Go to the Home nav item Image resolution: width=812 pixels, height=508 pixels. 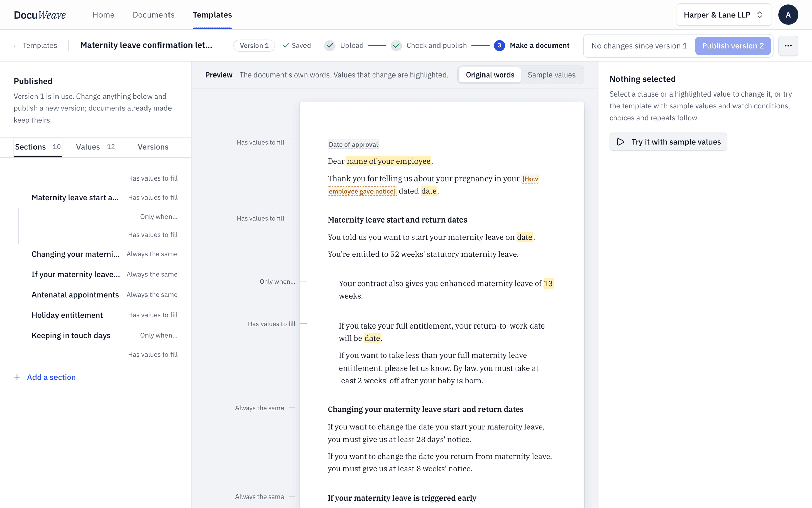click(104, 15)
